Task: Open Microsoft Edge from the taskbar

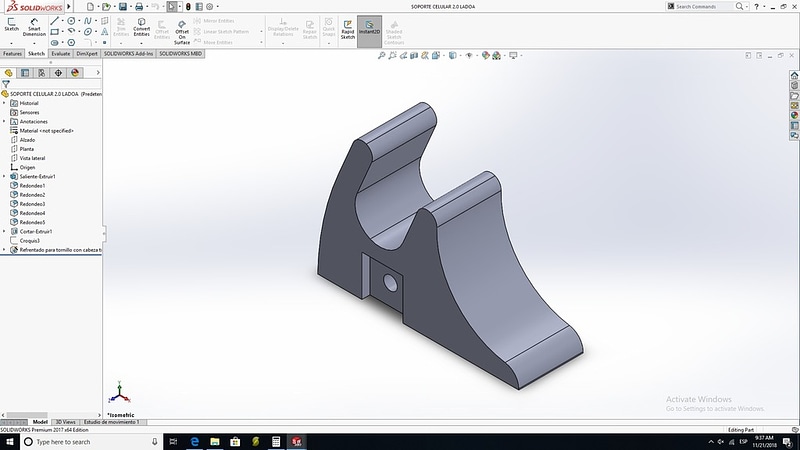Action: pos(194,442)
